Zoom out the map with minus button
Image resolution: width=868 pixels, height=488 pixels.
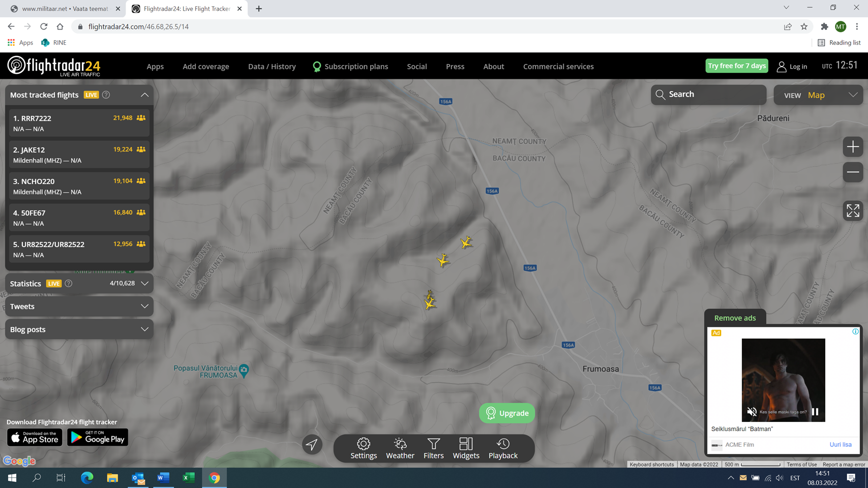[x=853, y=172]
